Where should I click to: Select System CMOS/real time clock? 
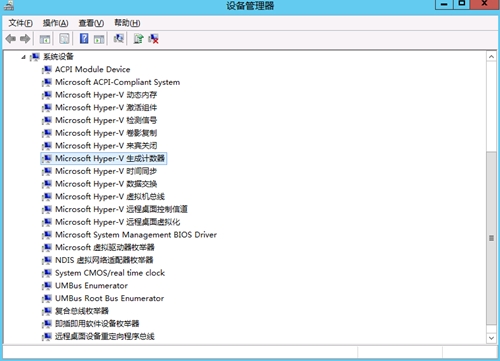pyautogui.click(x=110, y=273)
